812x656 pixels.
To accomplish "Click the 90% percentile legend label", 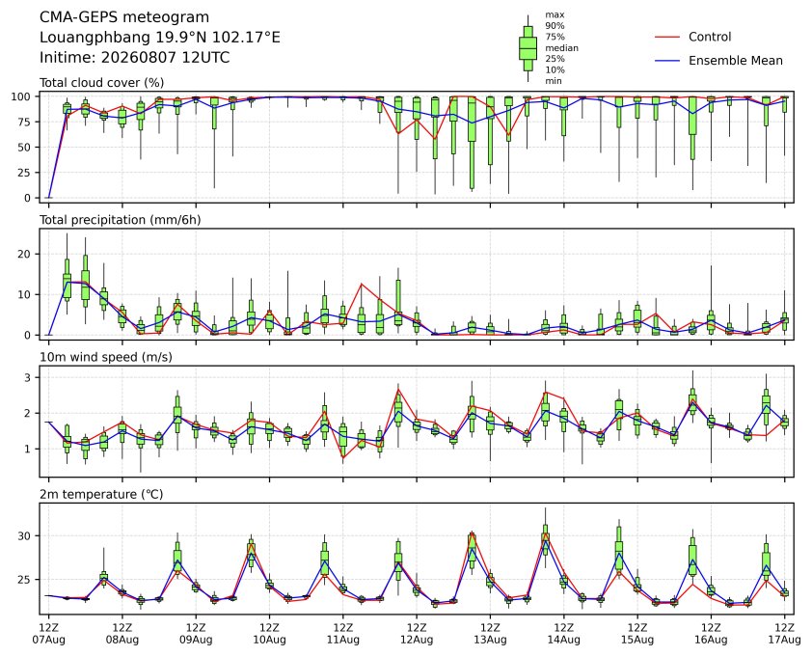I will click(555, 25).
